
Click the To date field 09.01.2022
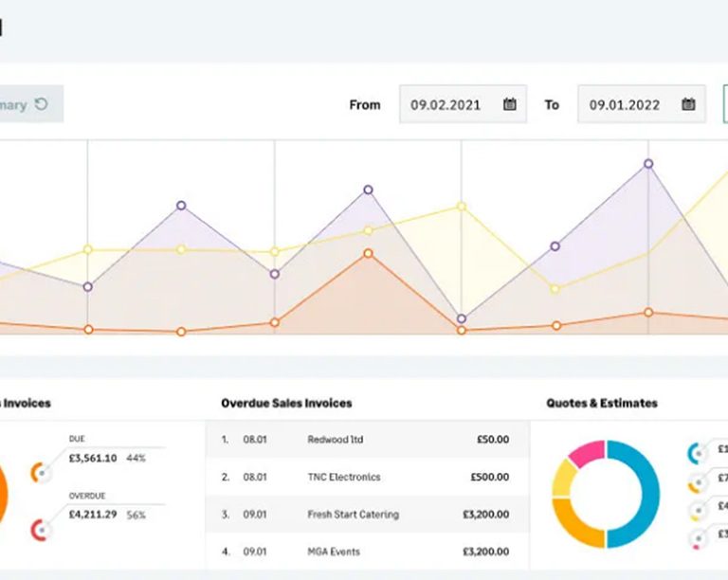642,104
